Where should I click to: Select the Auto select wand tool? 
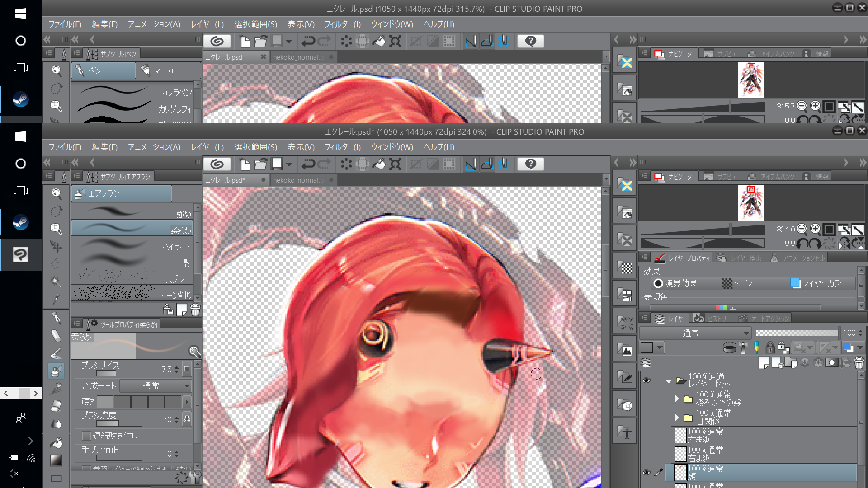(x=56, y=282)
